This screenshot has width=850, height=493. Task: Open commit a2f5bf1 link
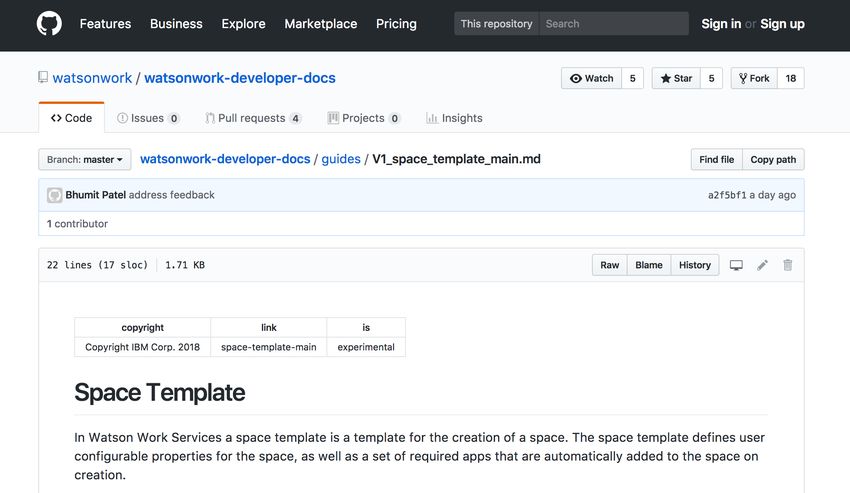(727, 195)
